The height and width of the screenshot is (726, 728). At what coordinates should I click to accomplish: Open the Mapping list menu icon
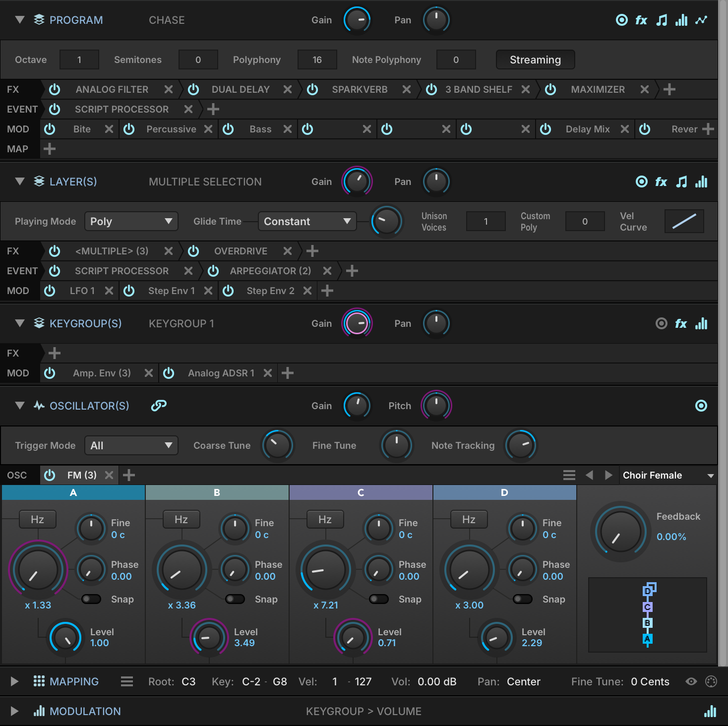[127, 681]
